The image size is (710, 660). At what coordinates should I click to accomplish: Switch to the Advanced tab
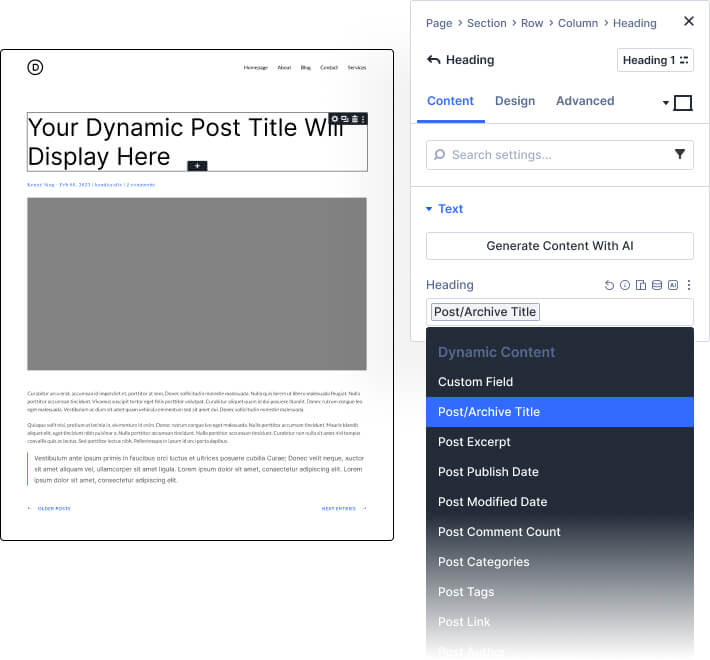click(585, 101)
